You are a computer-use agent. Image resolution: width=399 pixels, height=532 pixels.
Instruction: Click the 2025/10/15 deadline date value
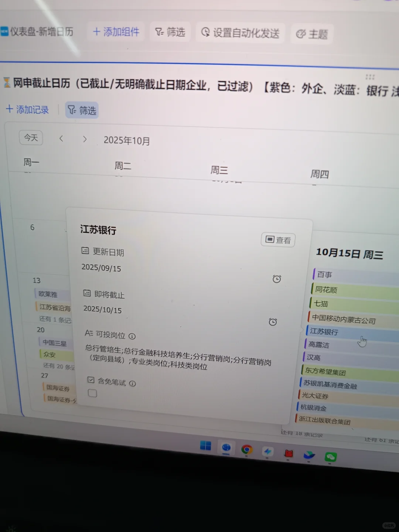point(102,309)
